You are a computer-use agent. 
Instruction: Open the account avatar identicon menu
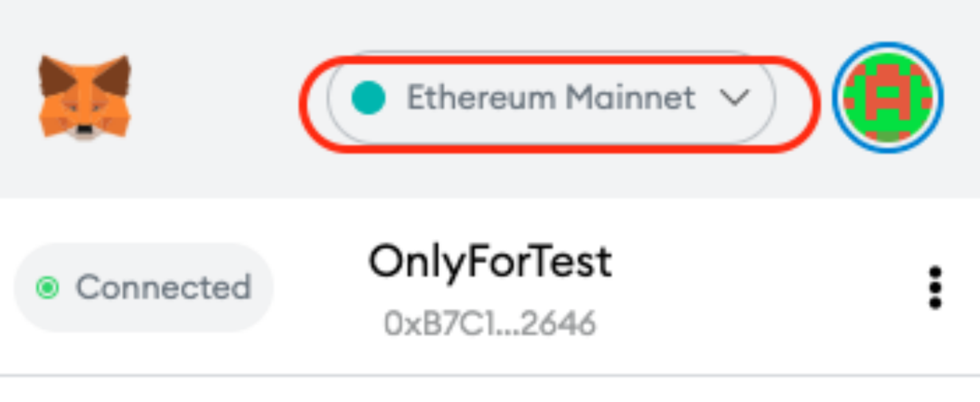(887, 98)
